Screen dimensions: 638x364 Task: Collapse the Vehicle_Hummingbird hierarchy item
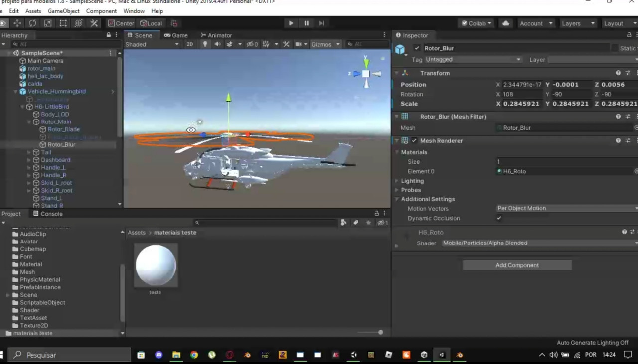pyautogui.click(x=16, y=91)
